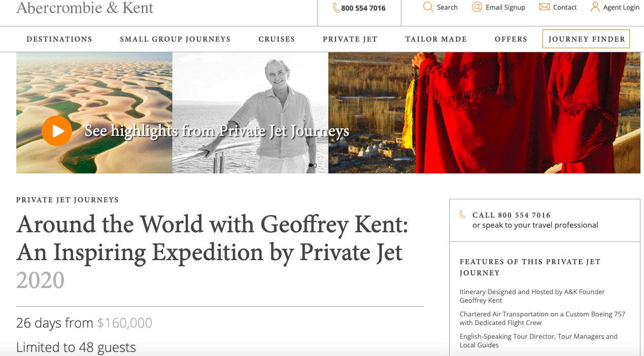
Task: Click the Agent Login person icon
Action: [x=595, y=7]
